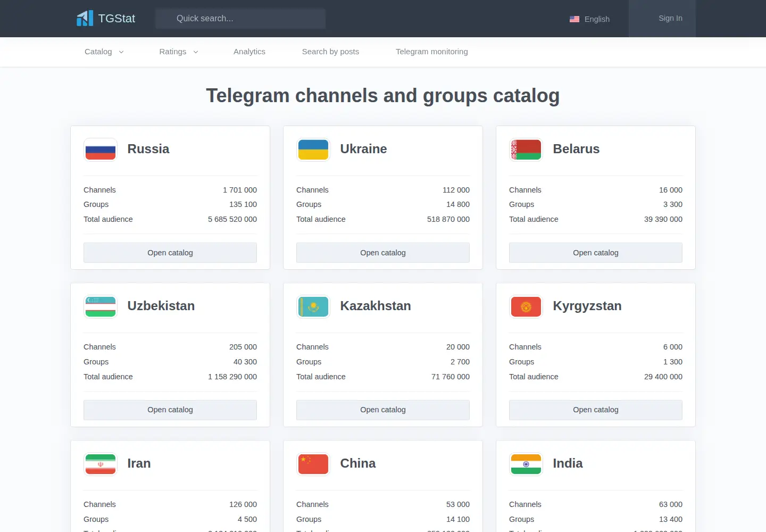Click the China flag icon

(x=313, y=464)
